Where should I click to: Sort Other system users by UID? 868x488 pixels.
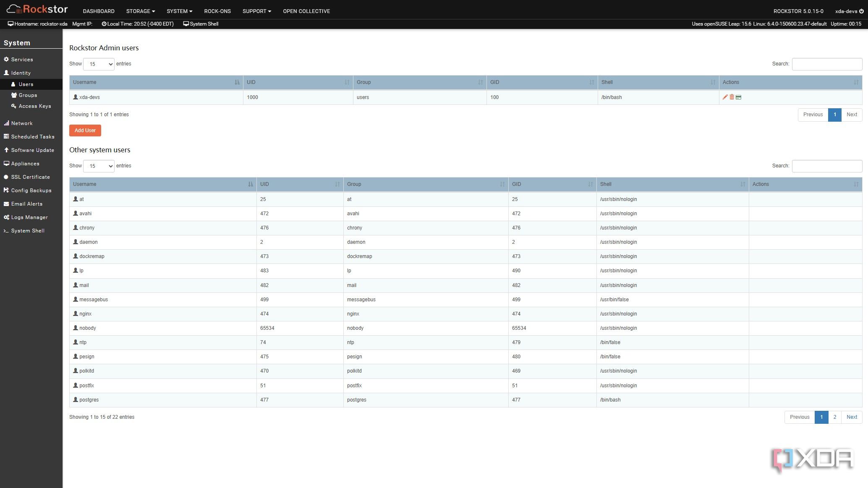[300, 184]
